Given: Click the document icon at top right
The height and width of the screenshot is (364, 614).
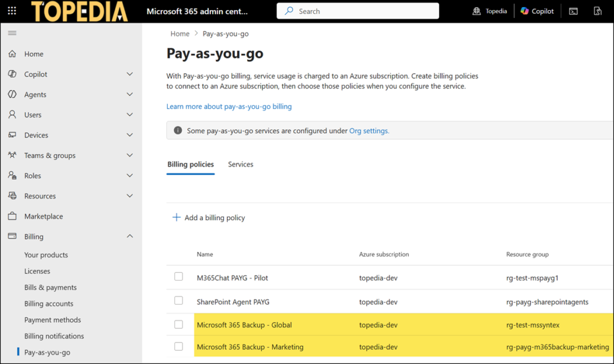Looking at the screenshot, I should tap(598, 11).
